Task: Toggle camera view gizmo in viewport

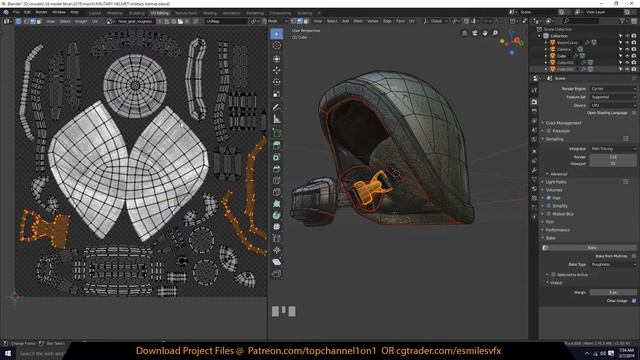Action: click(475, 33)
